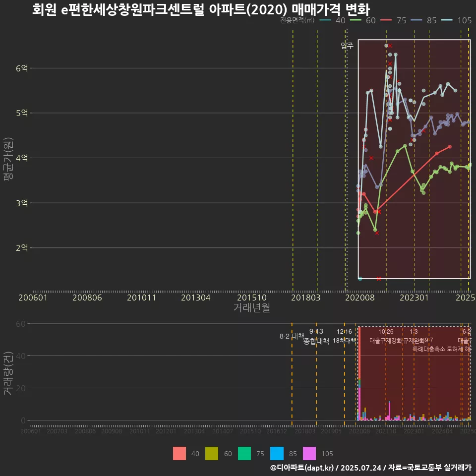Click the 4억 price axis label
Screen dimensions: 476x476
point(22,158)
